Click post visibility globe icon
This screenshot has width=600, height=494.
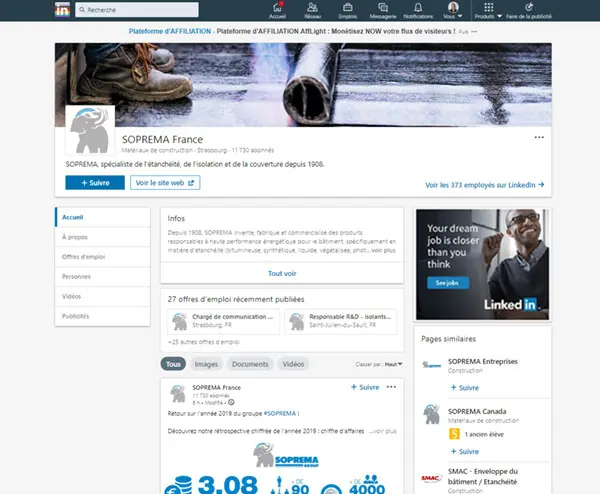tap(231, 403)
